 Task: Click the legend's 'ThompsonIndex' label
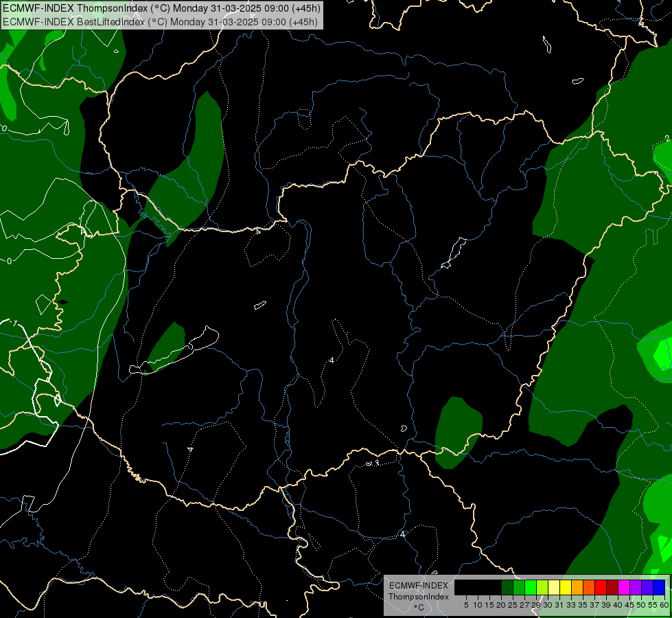pos(419,597)
